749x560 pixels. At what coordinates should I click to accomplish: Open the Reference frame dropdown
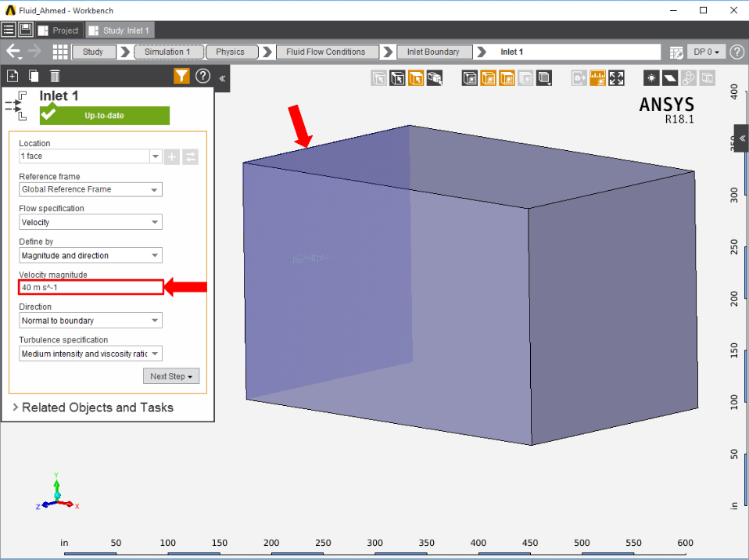coord(90,189)
